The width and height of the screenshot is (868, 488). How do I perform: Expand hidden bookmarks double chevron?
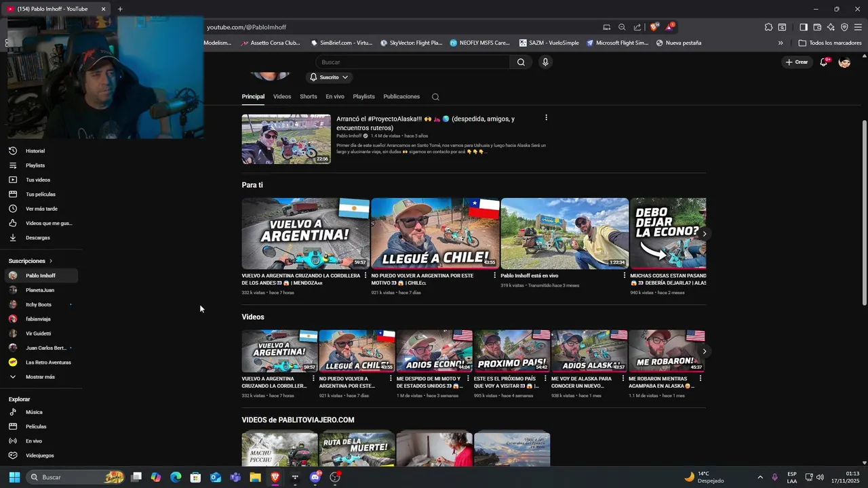click(x=781, y=43)
